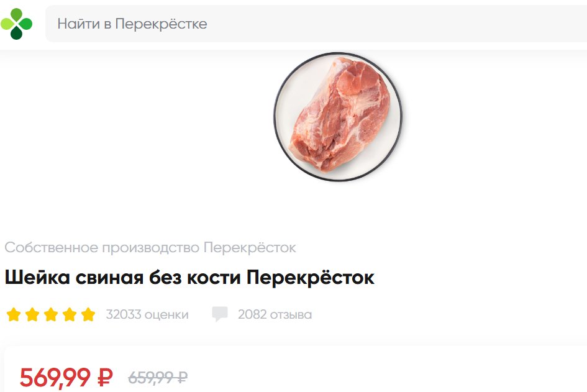Click the second yellow rating star
This screenshot has width=587, height=392.
pyautogui.click(x=32, y=314)
